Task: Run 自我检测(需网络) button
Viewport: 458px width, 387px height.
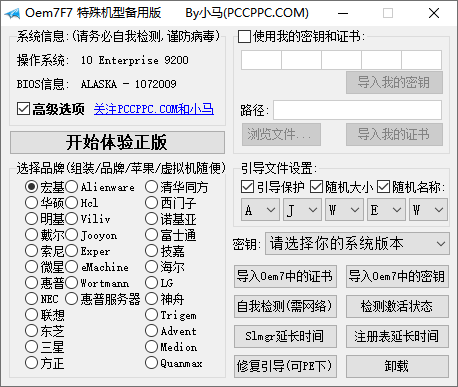Action: coord(285,306)
